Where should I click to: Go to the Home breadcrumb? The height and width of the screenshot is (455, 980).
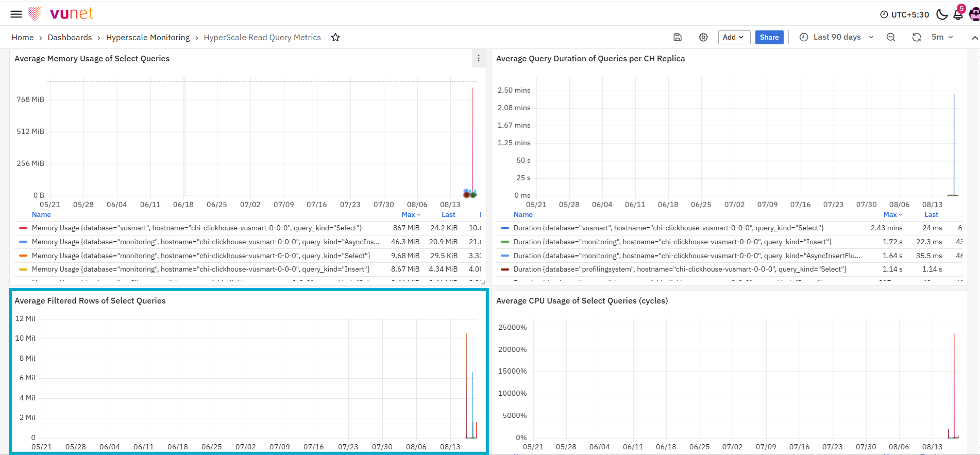click(x=23, y=37)
